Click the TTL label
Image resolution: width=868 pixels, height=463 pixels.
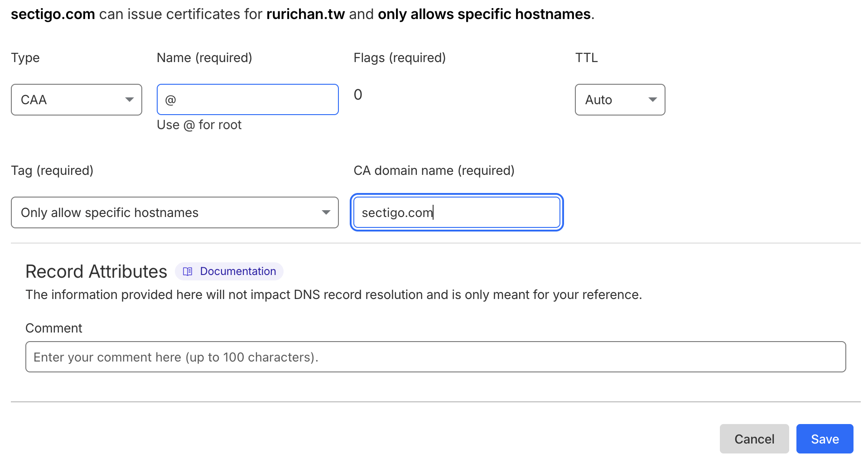pos(586,58)
